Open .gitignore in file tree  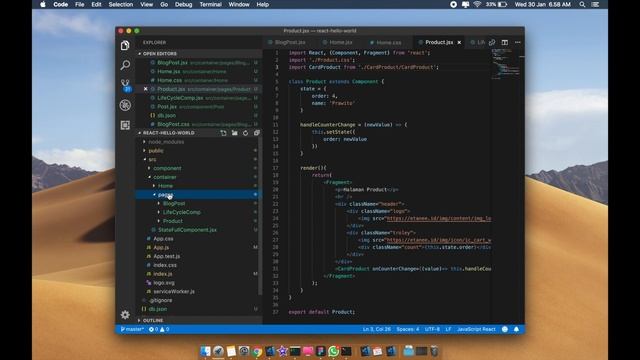click(x=160, y=300)
